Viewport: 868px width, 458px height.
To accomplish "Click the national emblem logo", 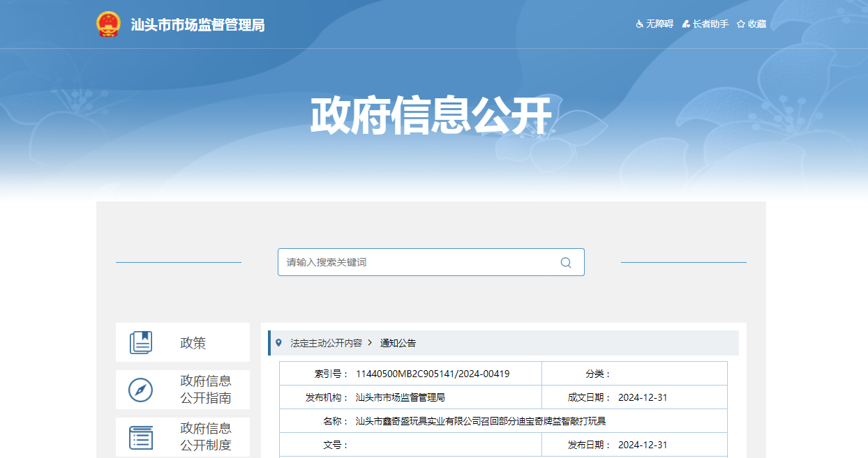I will click(x=108, y=24).
